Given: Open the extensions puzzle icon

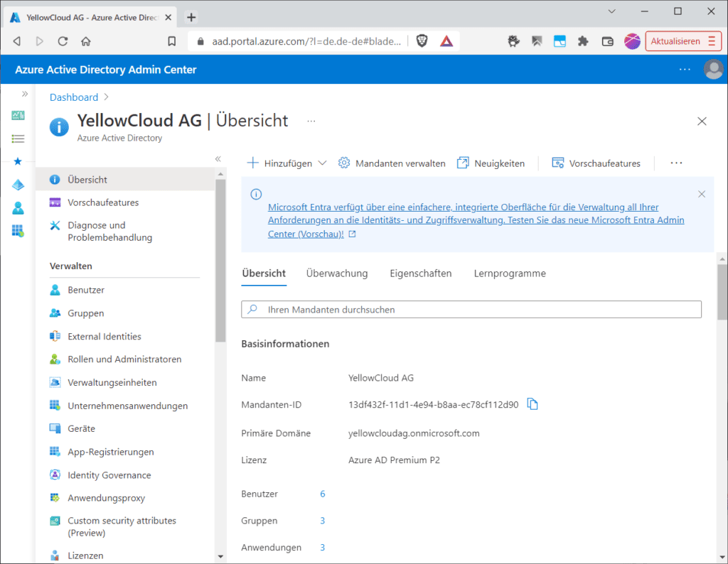Looking at the screenshot, I should coord(583,41).
